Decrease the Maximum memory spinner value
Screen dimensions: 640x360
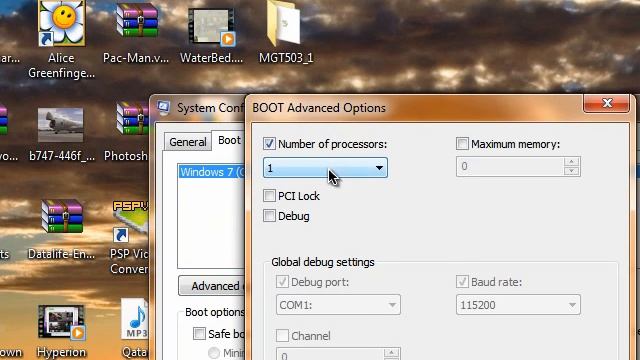coord(571,171)
